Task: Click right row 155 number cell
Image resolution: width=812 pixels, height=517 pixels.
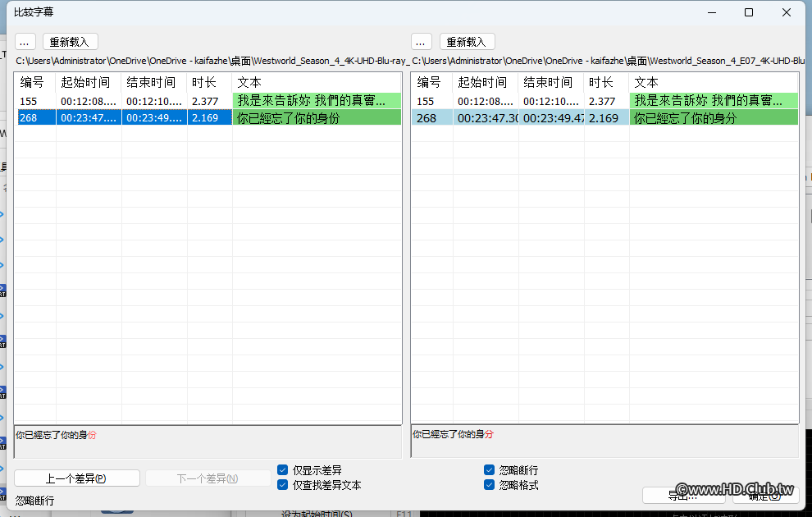Action: [432, 101]
